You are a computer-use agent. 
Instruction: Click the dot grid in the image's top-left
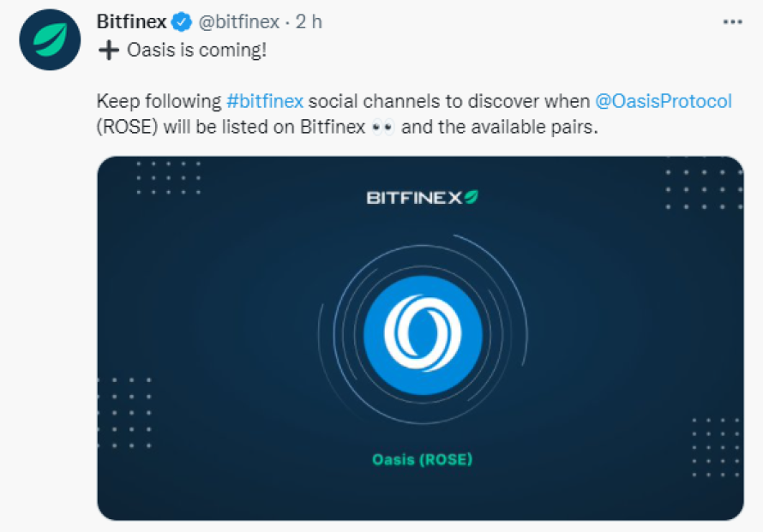click(x=169, y=178)
